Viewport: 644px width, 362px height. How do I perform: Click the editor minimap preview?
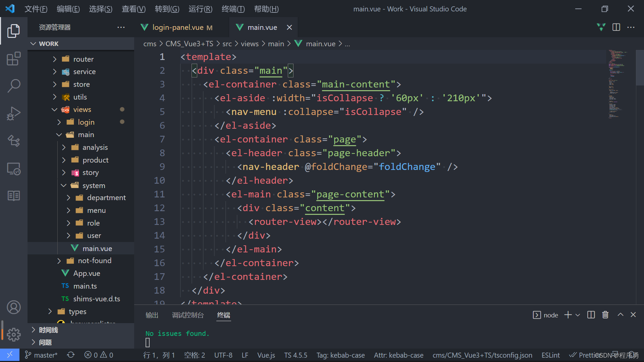click(x=619, y=84)
